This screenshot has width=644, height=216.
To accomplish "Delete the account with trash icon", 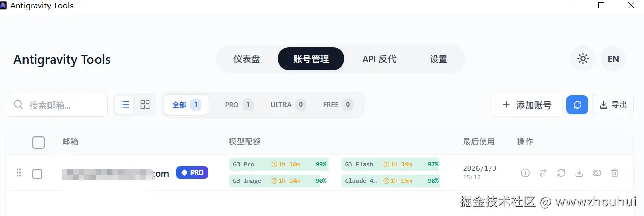I will click(x=615, y=173).
